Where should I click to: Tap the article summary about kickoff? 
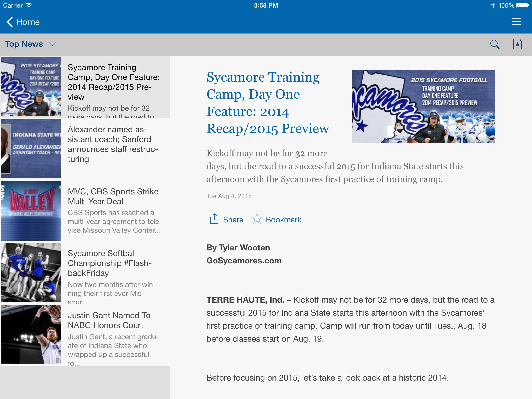click(x=335, y=166)
